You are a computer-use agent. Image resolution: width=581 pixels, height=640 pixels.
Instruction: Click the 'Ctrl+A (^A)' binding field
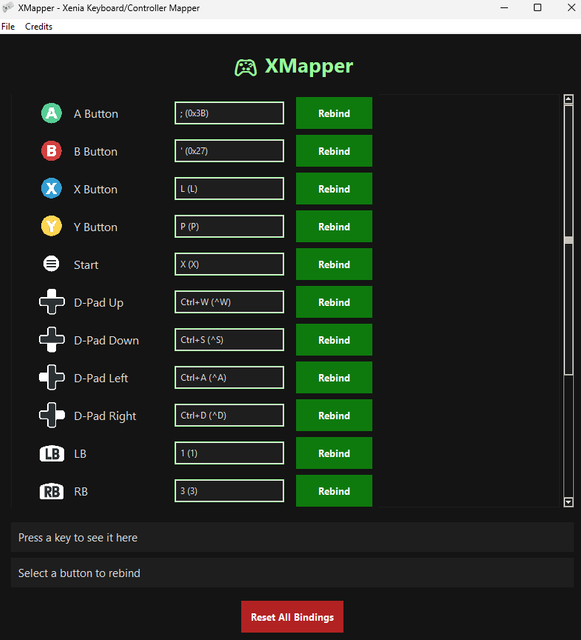click(229, 378)
